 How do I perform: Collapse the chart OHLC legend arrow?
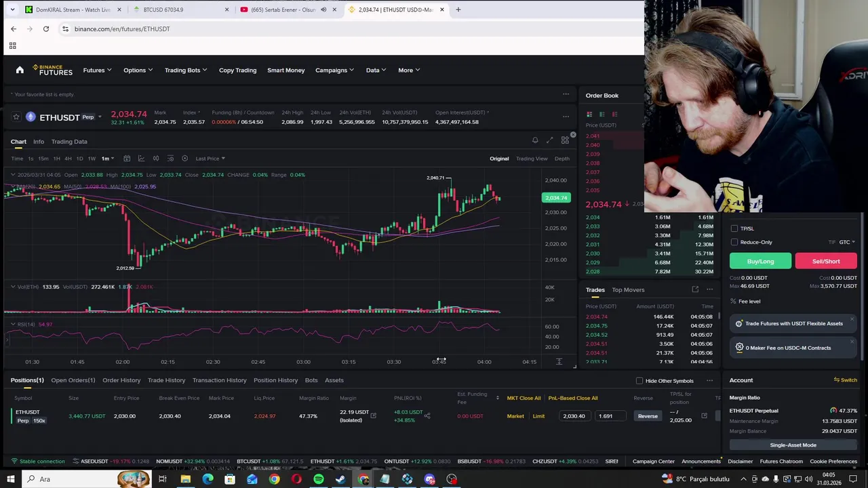[x=12, y=175]
